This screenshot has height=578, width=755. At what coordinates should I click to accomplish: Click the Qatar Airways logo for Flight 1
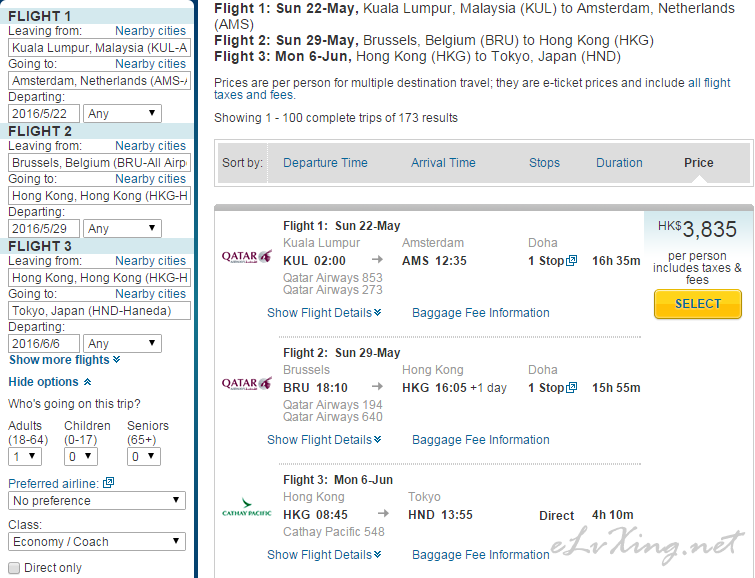click(x=247, y=256)
